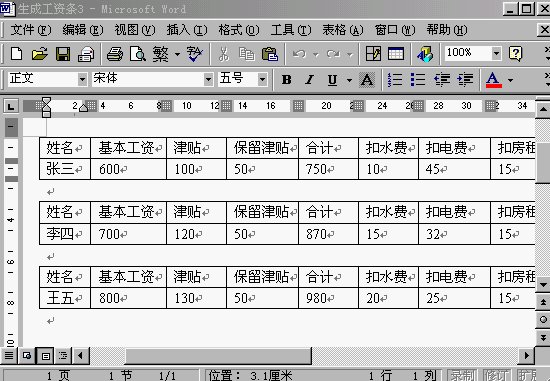Click the send-to-mail recipient icon
The height and width of the screenshot is (381, 550).
tap(86, 54)
